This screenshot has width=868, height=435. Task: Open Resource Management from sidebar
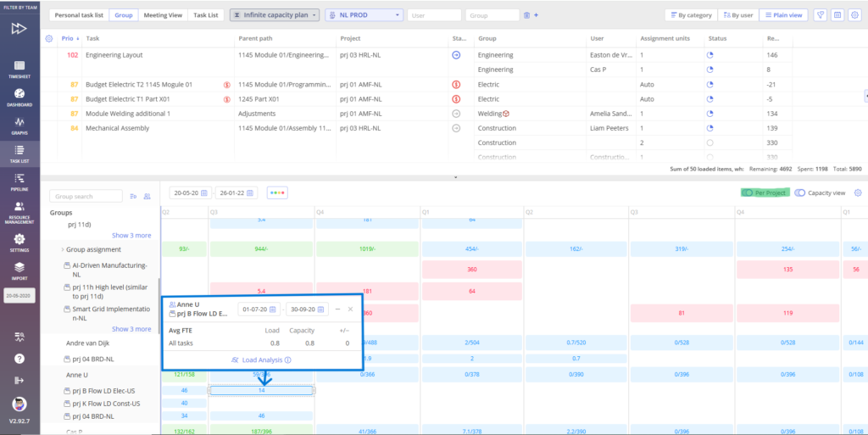point(19,210)
